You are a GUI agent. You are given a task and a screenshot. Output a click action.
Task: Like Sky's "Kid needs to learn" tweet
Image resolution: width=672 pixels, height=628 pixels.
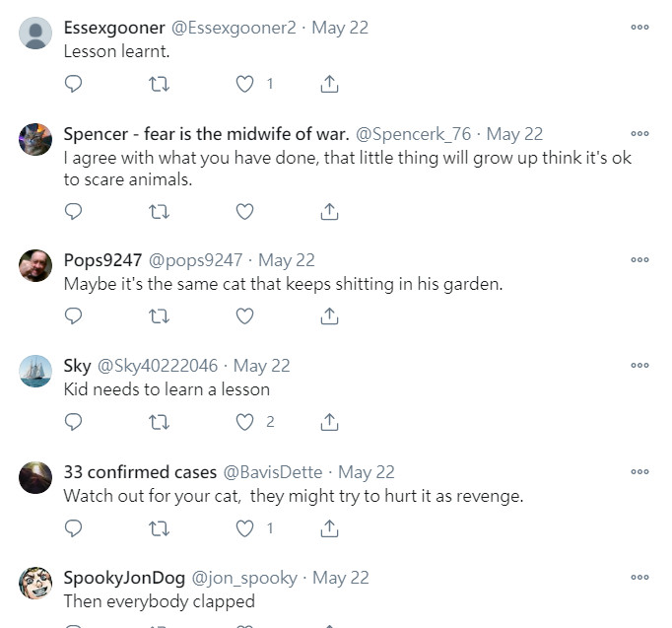click(245, 422)
